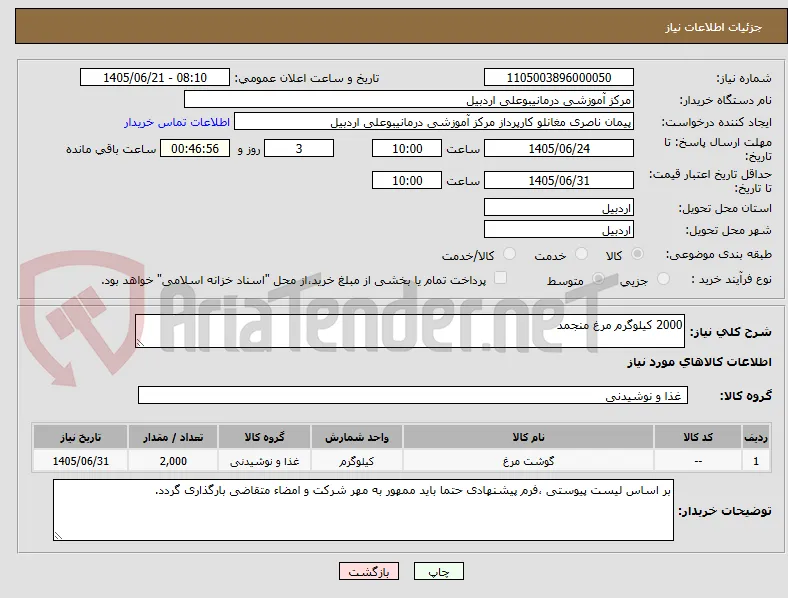This screenshot has width=788, height=598.
Task: Click the بازگشت (back) button
Action: 369,571
